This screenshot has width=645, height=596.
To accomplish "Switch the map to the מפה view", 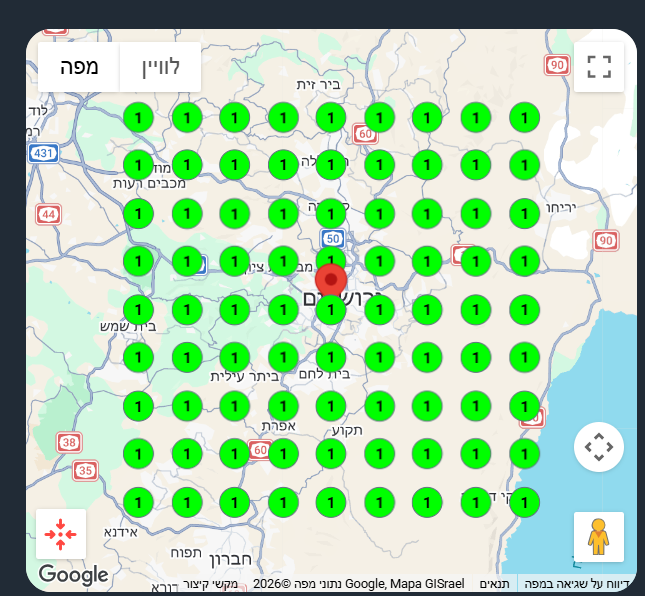I will click(79, 67).
